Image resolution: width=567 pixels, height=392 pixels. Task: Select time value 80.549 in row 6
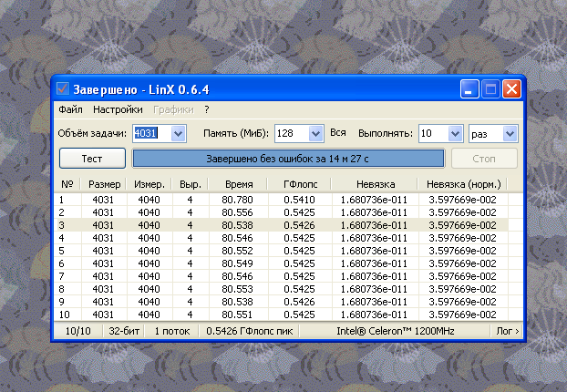point(237,263)
